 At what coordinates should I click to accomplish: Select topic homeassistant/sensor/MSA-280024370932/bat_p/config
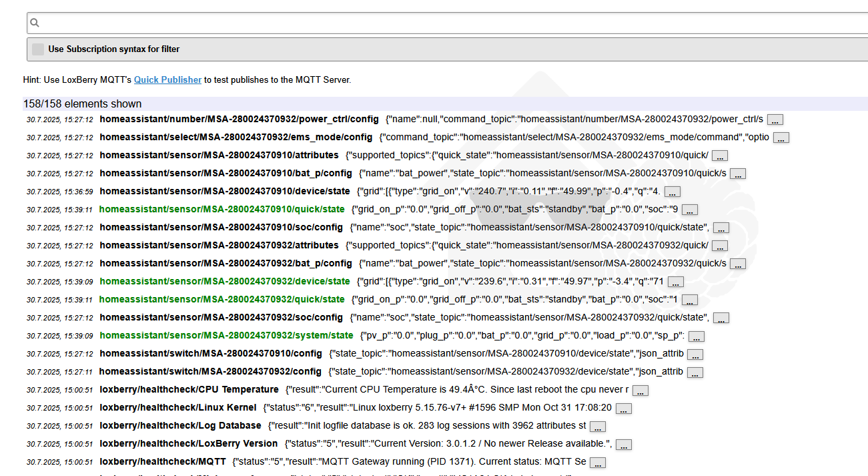click(226, 263)
